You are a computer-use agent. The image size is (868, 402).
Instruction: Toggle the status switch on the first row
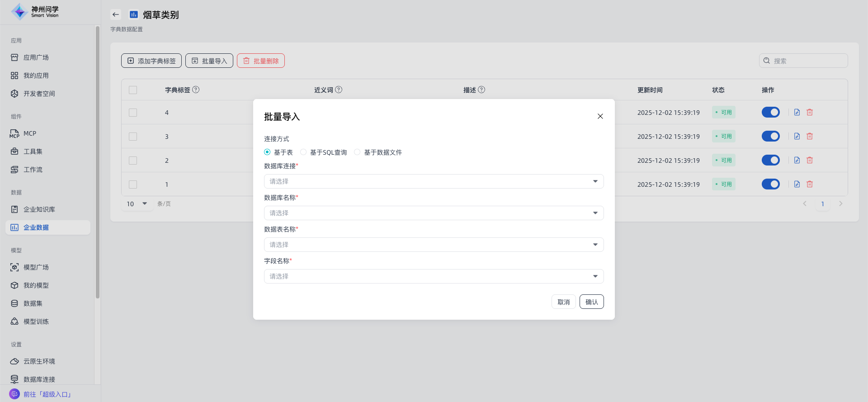pyautogui.click(x=770, y=112)
